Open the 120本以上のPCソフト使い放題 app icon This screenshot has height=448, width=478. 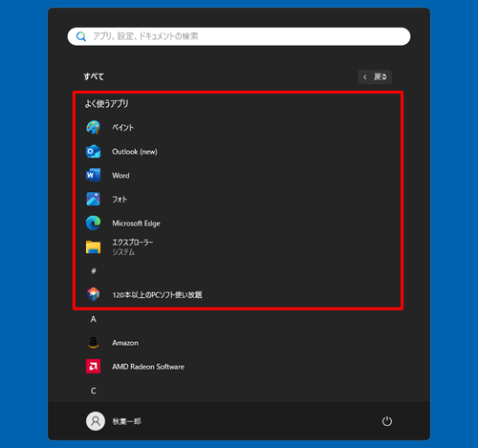pyautogui.click(x=93, y=294)
